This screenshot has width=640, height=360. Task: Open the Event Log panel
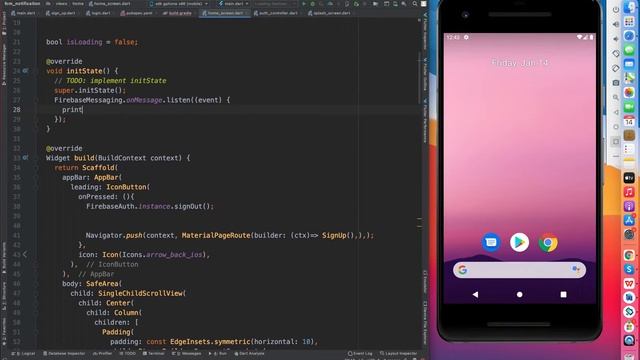tap(360, 353)
